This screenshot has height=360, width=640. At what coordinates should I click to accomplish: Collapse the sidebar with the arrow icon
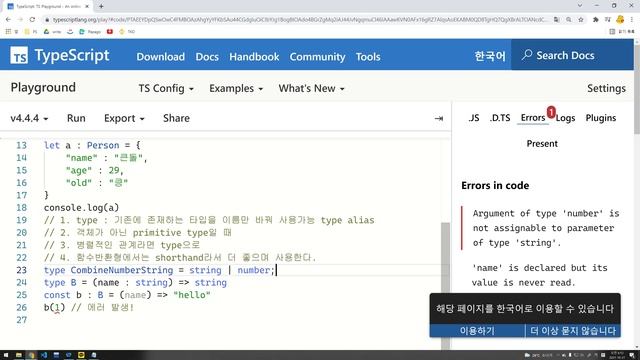tap(439, 118)
